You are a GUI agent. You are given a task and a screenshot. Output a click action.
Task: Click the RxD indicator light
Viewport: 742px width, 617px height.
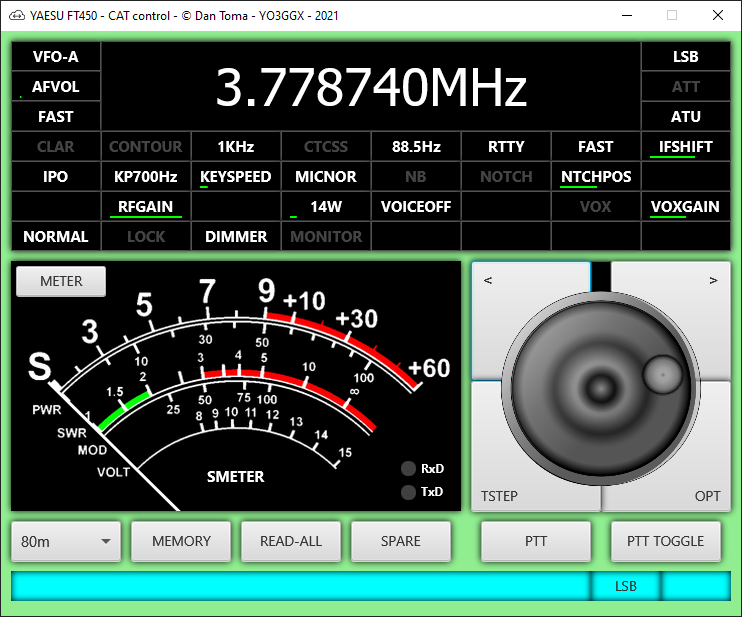pos(408,468)
